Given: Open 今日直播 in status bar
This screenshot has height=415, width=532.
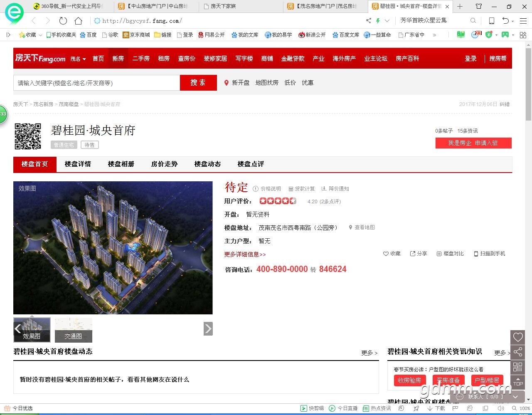Looking at the screenshot, I should click(x=343, y=408).
